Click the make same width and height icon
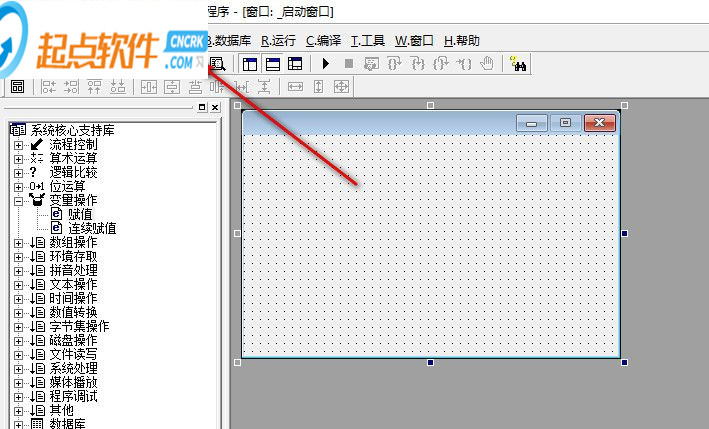This screenshot has height=429, width=709. tap(341, 86)
